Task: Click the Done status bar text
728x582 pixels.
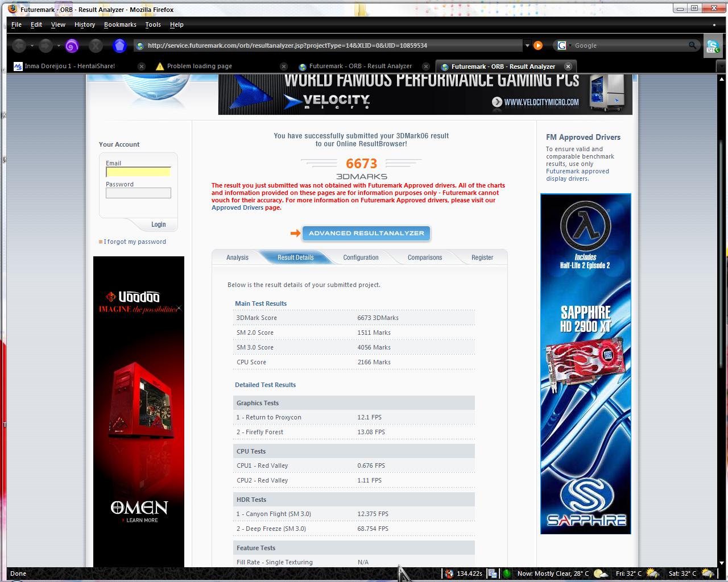Action: coord(18,573)
